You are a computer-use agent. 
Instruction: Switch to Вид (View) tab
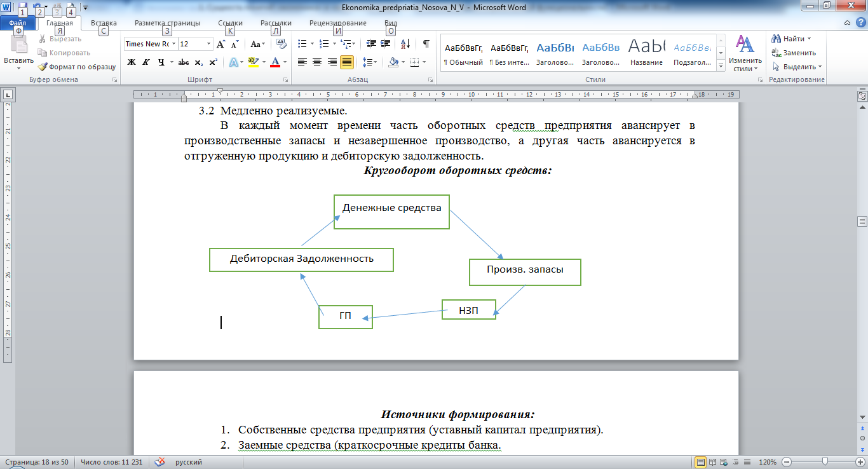point(391,23)
